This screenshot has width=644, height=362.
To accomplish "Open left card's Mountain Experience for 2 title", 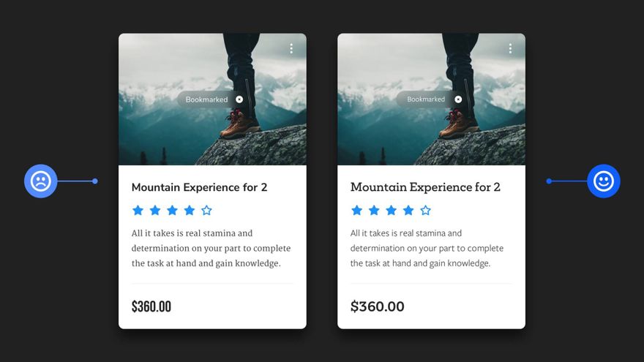I will click(x=199, y=187).
